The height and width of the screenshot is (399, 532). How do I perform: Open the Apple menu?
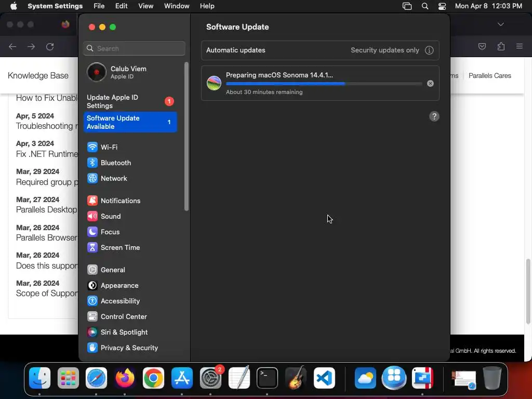(14, 6)
